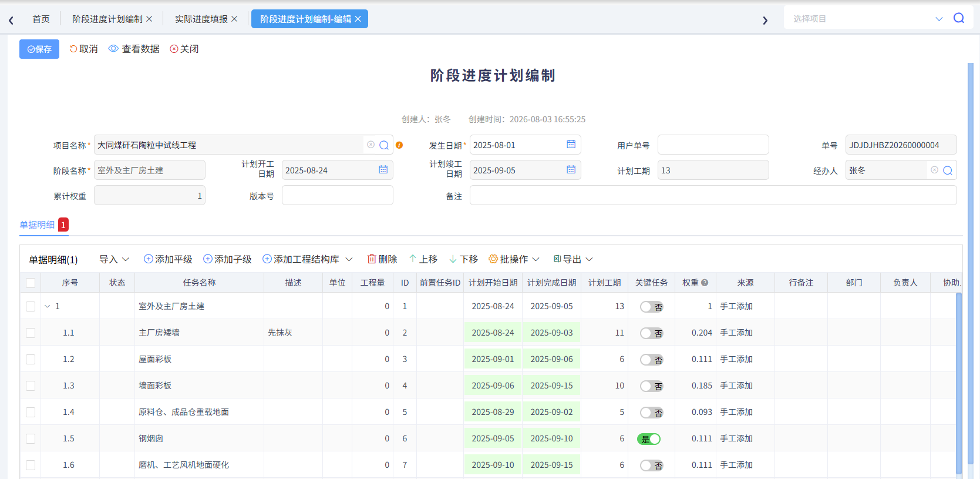Image resolution: width=980 pixels, height=479 pixels.
Task: Expand the 导入 dropdown
Action: tap(114, 259)
